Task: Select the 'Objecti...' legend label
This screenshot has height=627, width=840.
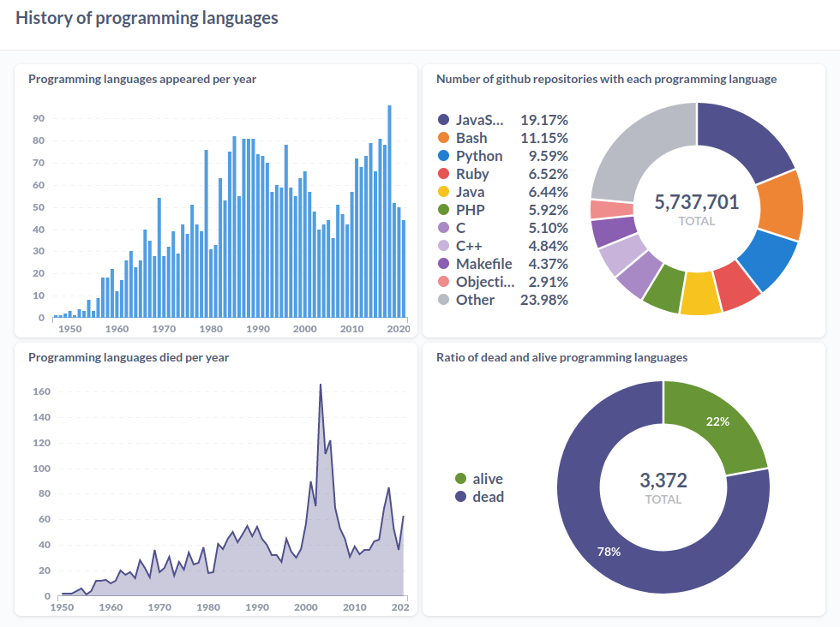Action: [485, 282]
